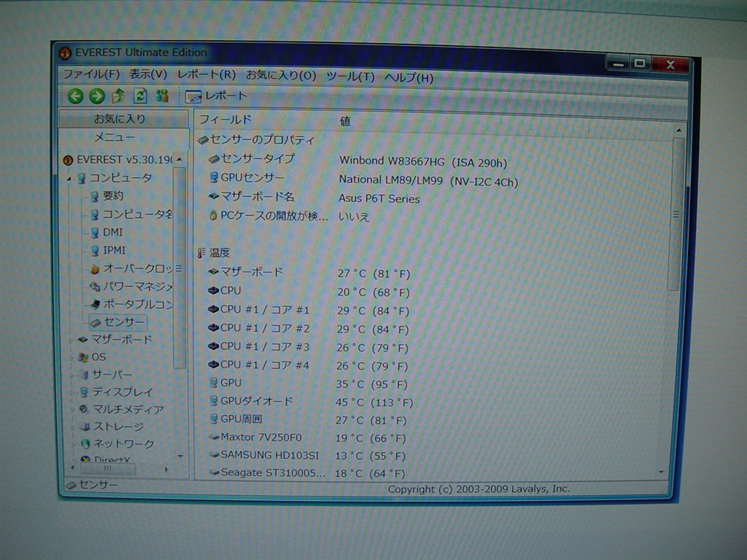
Task: Open the ヘルプ(H) menu
Action: (x=409, y=77)
